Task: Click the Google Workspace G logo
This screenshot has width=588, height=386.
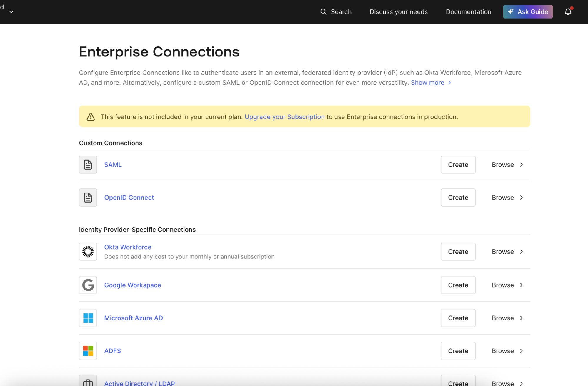Action: coord(88,285)
